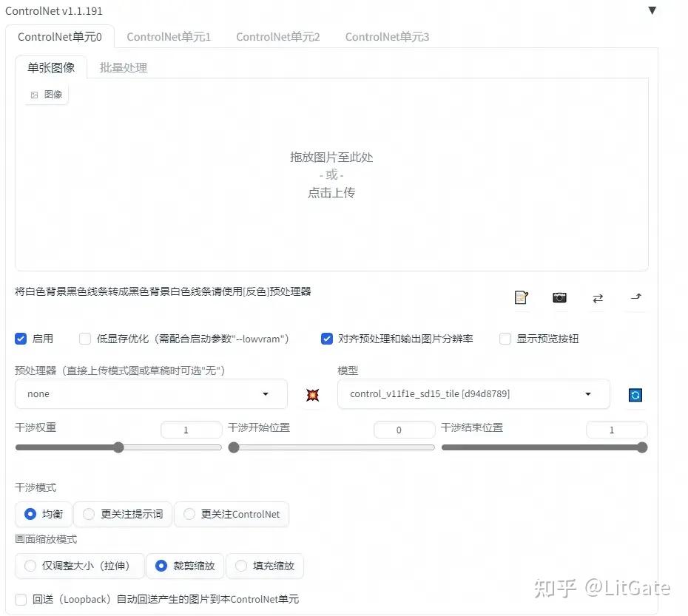Send dimensions to generation settings
Image resolution: width=688 pixels, height=616 pixels.
635,297
